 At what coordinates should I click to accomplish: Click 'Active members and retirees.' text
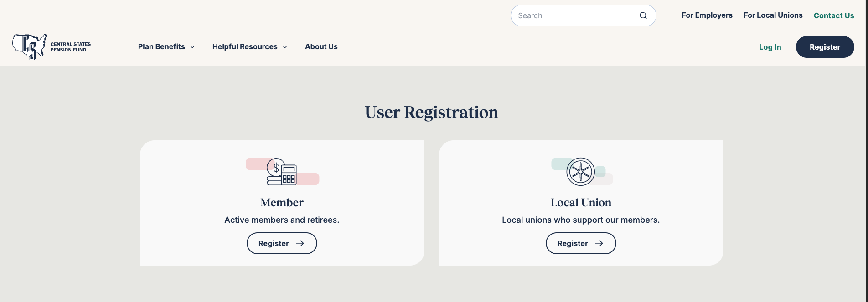click(x=282, y=220)
